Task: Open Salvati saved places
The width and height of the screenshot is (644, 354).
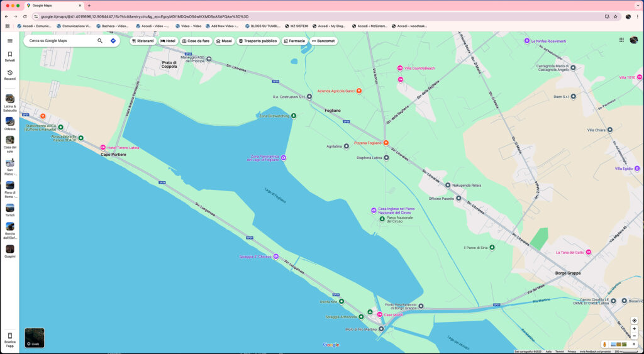Action: pos(10,57)
